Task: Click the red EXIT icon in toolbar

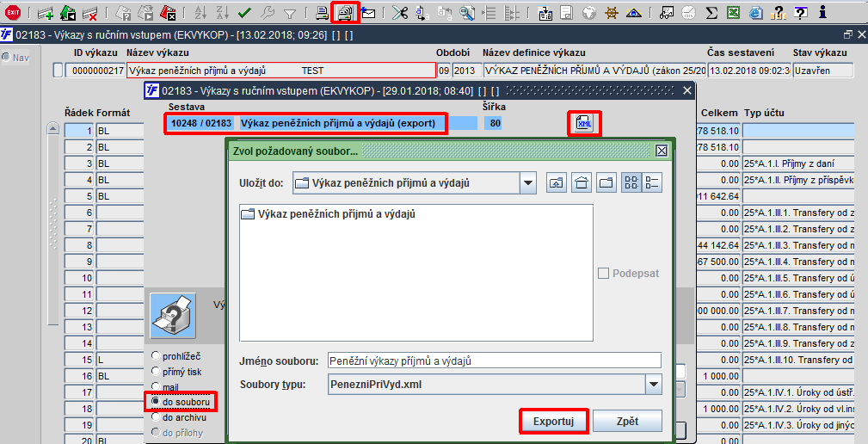Action: coord(13,12)
